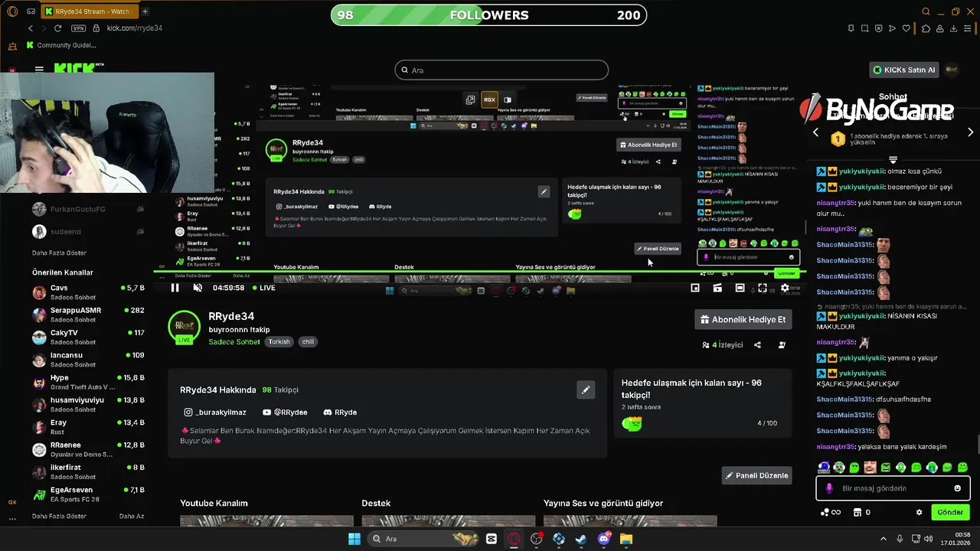Open Steam from the taskbar
The width and height of the screenshot is (980, 551).
[582, 539]
